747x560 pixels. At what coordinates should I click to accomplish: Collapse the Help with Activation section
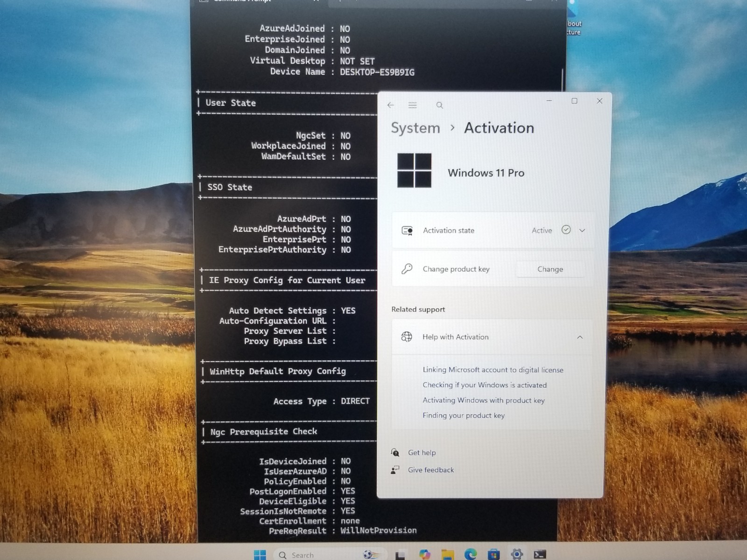click(580, 337)
